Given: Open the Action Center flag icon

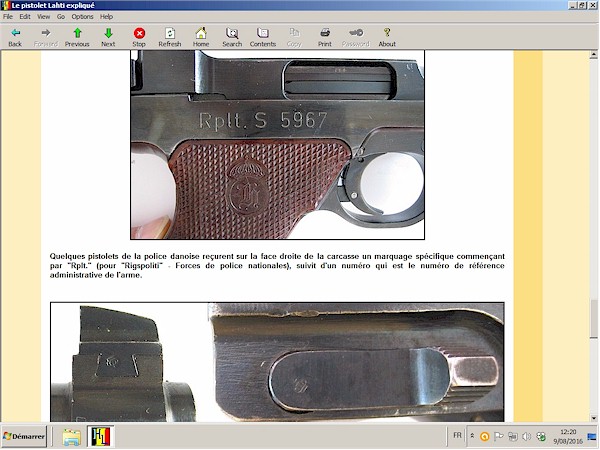Looking at the screenshot, I should click(499, 436).
